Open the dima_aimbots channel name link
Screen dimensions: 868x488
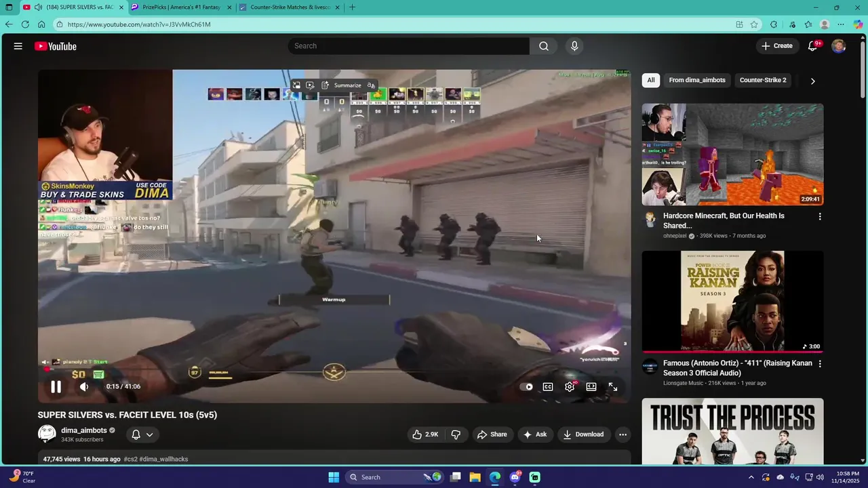pos(84,430)
